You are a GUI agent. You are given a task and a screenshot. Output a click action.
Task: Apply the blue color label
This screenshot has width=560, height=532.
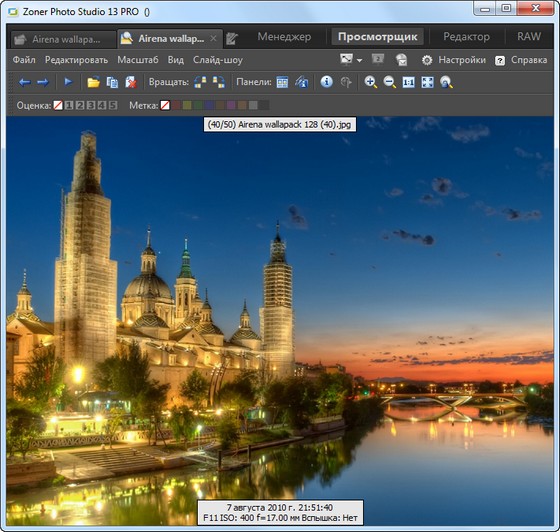coord(209,105)
